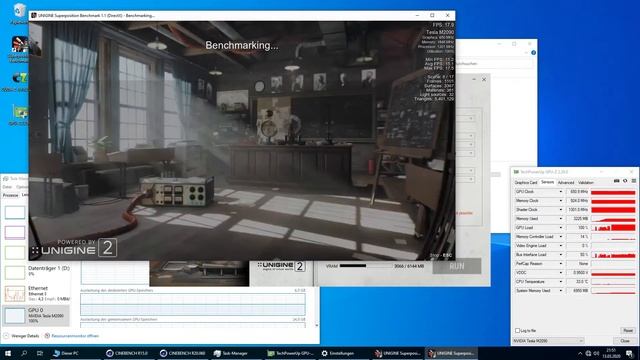Viewport: 640px width, 360px height.
Task: Open the Shader Clock sensor dropdown
Action: (560, 209)
